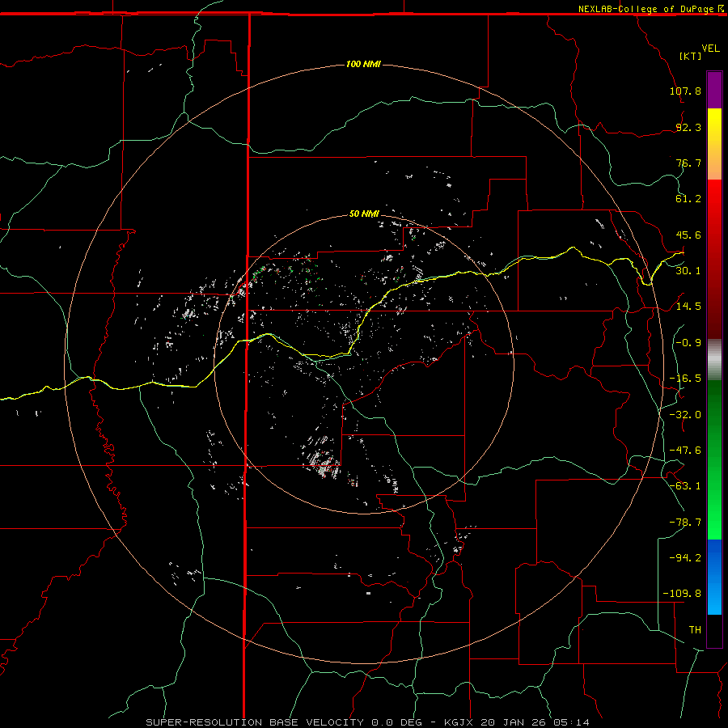Click the 76.7 velocity scale value
The width and height of the screenshot is (728, 728).
pyautogui.click(x=688, y=163)
